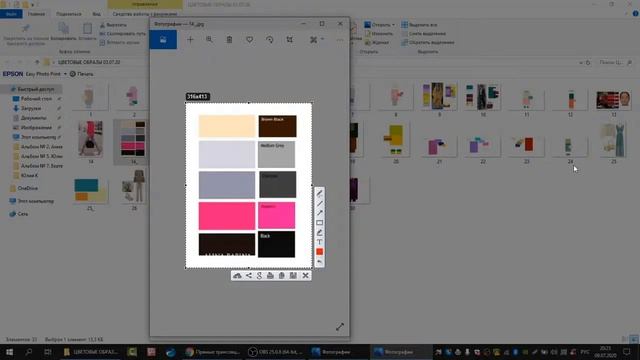The width and height of the screenshot is (640, 360).
Task: Share the screenshot to social networks
Action: [249, 276]
